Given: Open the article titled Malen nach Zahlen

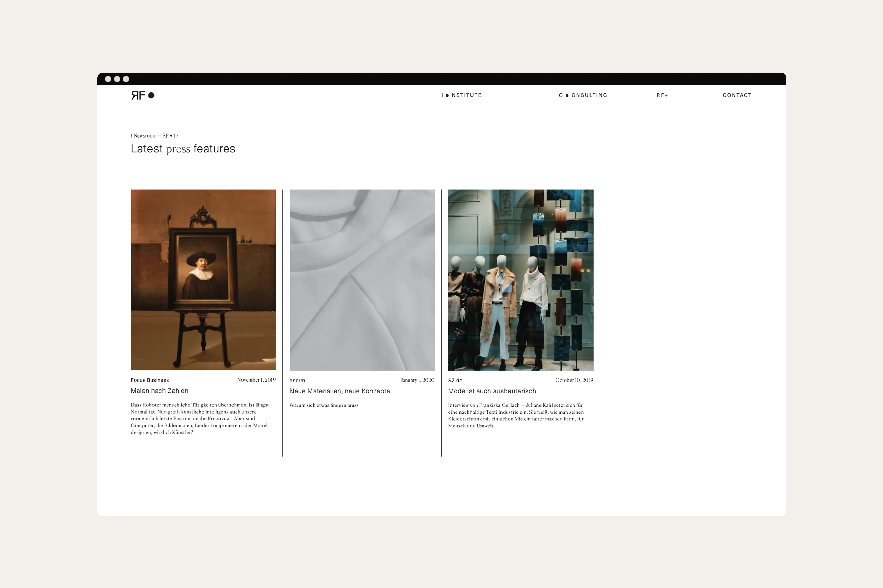Looking at the screenshot, I should coord(159,391).
